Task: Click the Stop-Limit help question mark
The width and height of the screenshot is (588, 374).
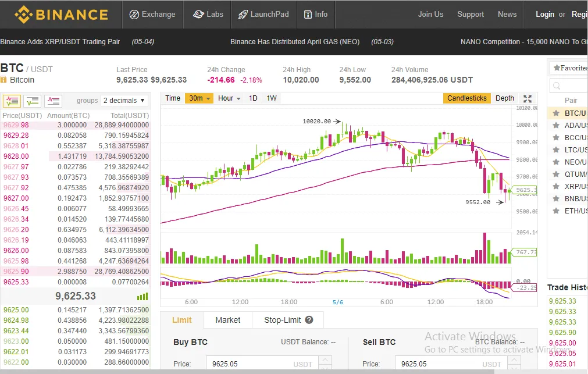Action: click(x=309, y=320)
